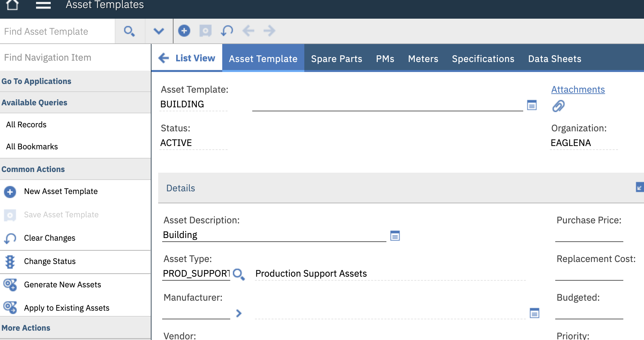Image resolution: width=644 pixels, height=340 pixels.
Task: Open Asset Template long description icon
Action: pos(532,105)
